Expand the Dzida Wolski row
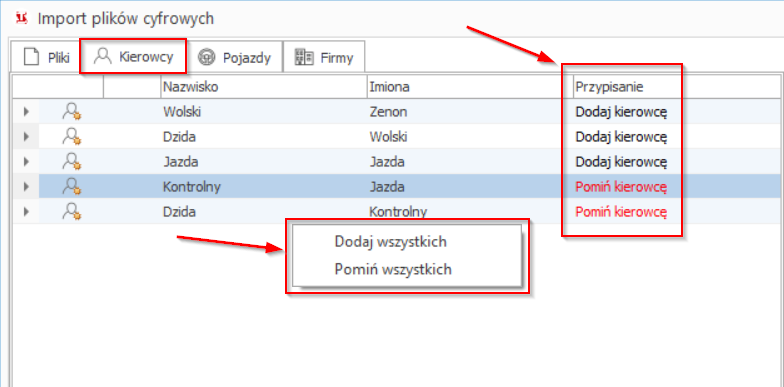This screenshot has width=784, height=387. (x=26, y=136)
